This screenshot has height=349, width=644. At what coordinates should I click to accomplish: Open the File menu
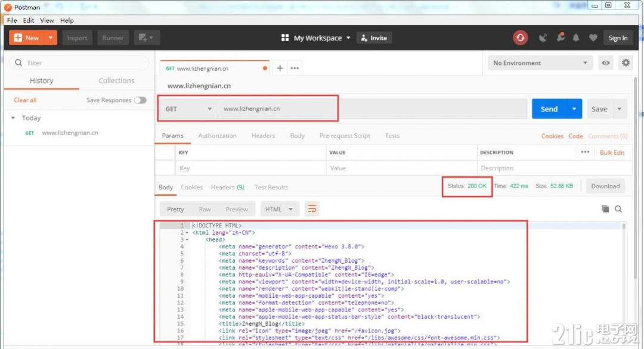click(12, 20)
